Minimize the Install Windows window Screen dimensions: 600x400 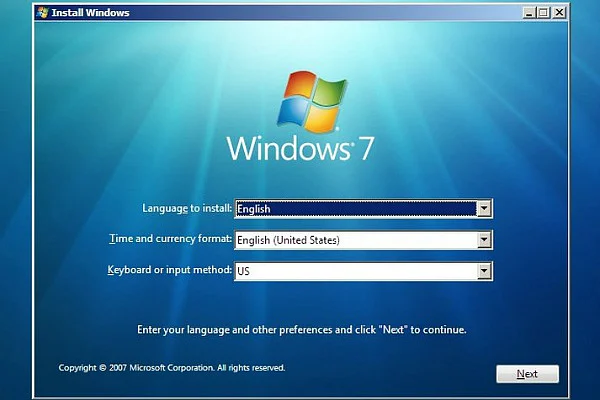click(x=529, y=13)
